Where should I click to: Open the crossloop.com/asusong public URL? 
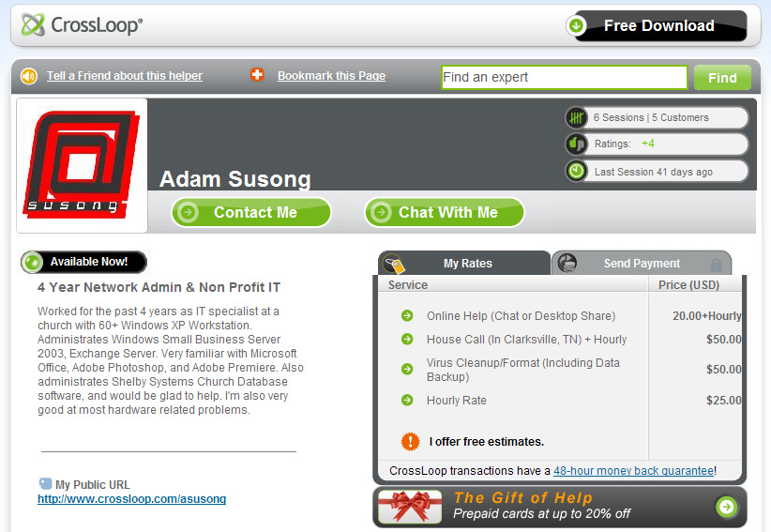click(131, 498)
